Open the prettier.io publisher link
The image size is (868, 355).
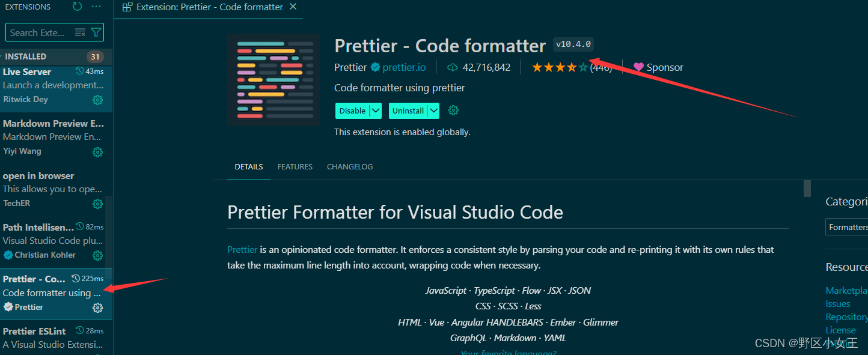click(404, 67)
